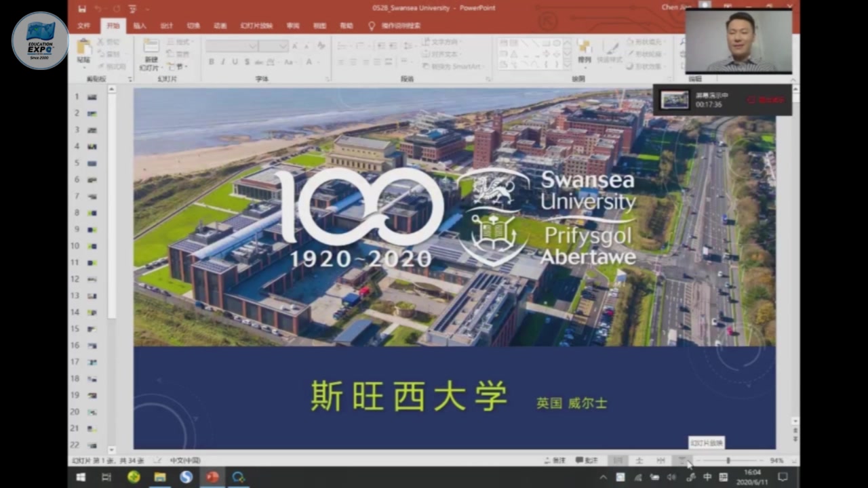This screenshot has height=488, width=868.
Task: Switch to the Design (设计) ribbon tab
Action: [167, 26]
